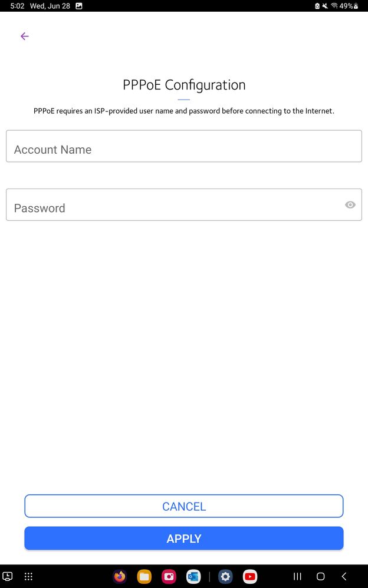
Task: Launch YouTube from the taskbar
Action: click(249, 576)
